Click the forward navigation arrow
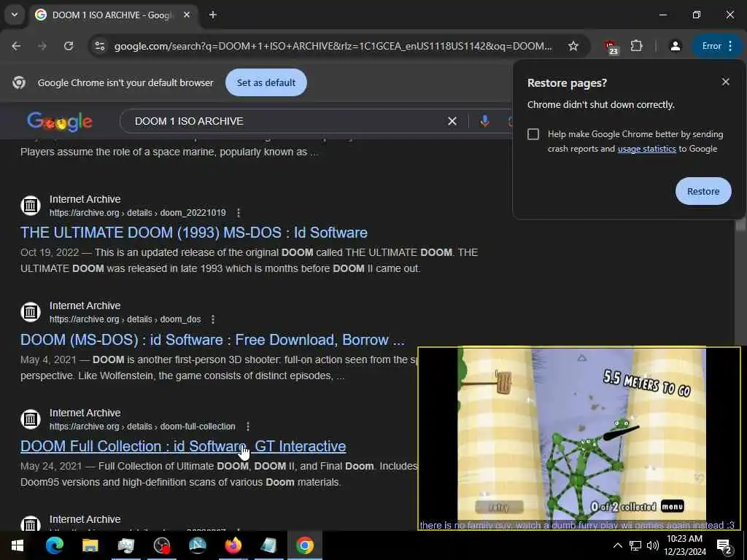 coord(42,46)
